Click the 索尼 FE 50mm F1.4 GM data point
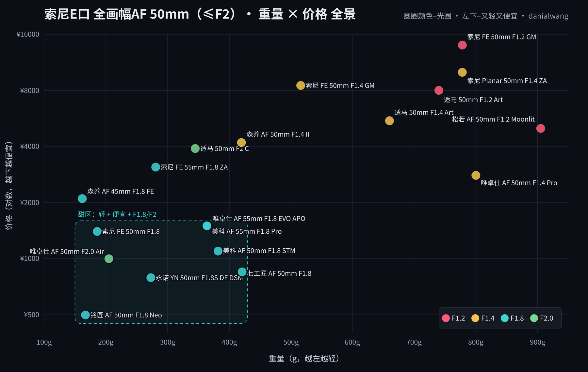This screenshot has width=588, height=372. 301,85
